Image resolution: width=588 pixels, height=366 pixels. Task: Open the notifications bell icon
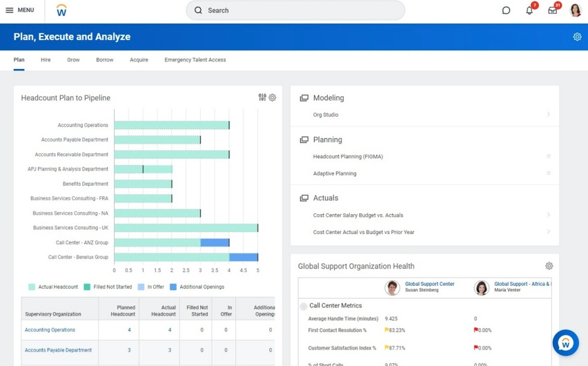(529, 10)
